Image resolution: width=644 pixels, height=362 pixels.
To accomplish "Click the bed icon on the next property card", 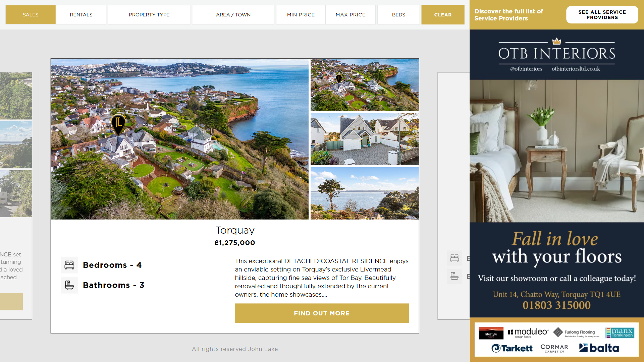I will (x=454, y=258).
